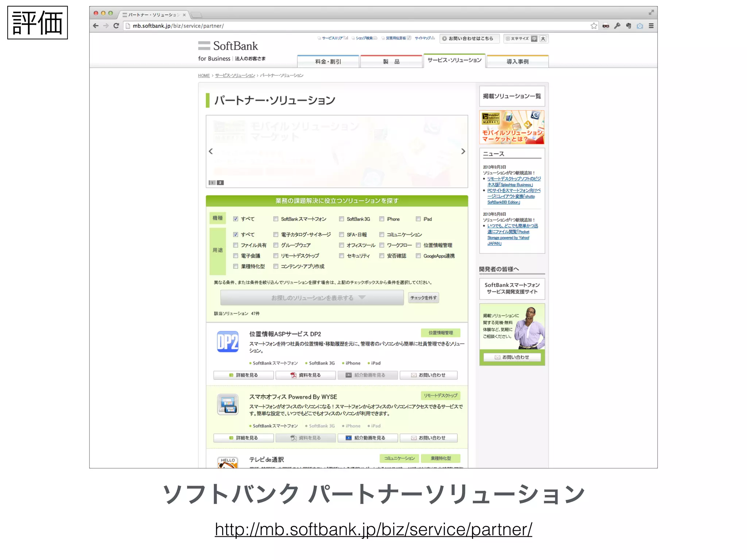Reload the page with the refresh icon

coord(116,26)
